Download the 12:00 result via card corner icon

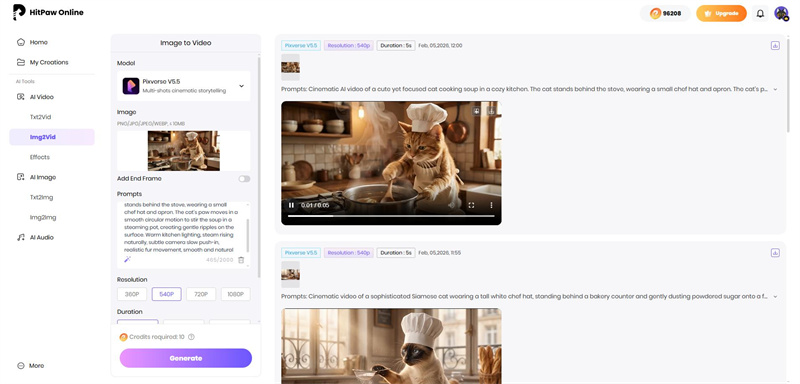(x=775, y=45)
